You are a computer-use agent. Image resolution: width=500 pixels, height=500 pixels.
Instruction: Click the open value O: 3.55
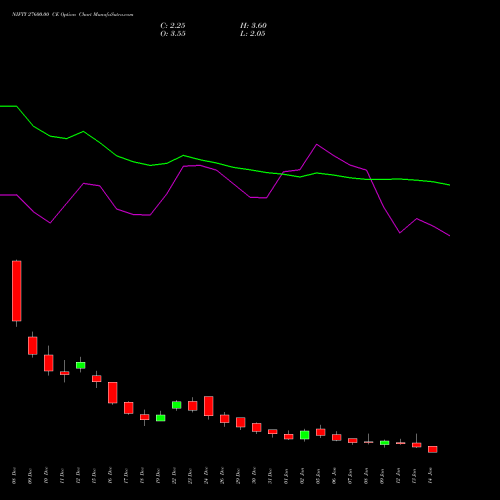pyautogui.click(x=173, y=34)
